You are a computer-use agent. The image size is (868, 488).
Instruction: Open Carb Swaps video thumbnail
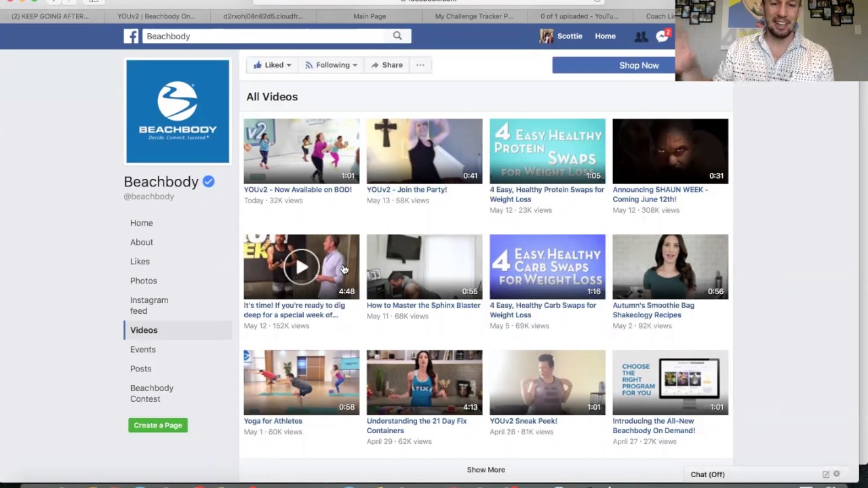click(x=547, y=266)
